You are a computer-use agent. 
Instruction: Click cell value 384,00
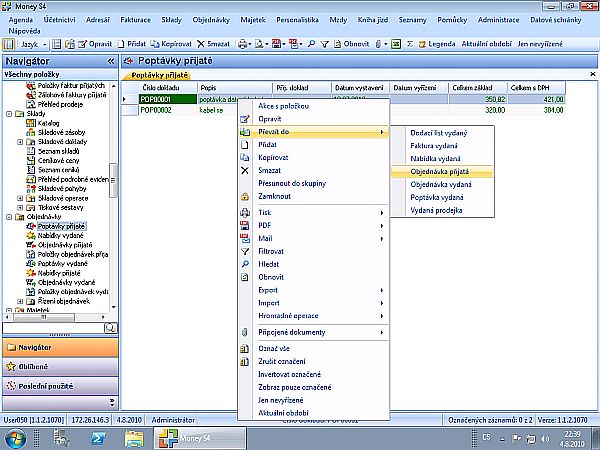[553, 110]
